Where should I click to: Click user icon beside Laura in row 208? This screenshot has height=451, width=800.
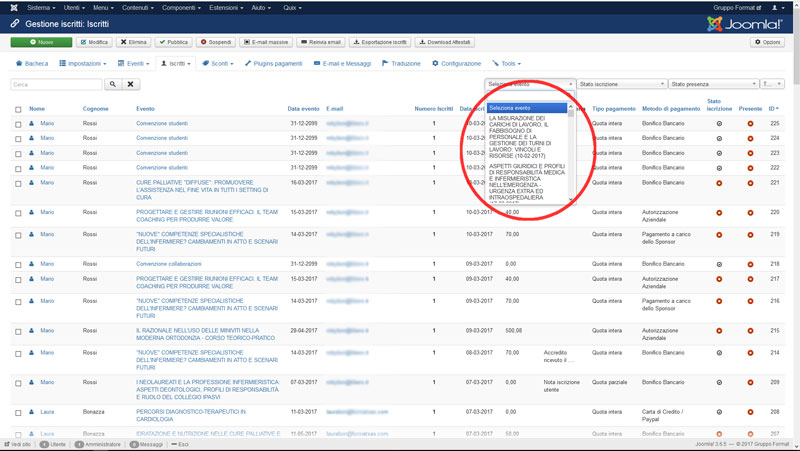coord(32,412)
